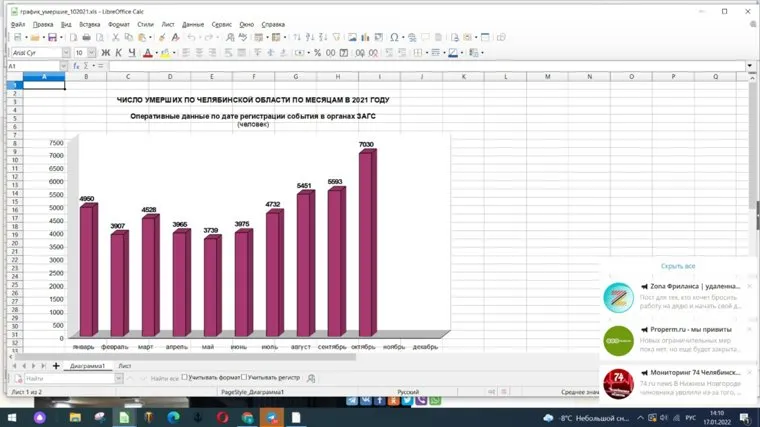Open the font color red swatch

coord(148,53)
